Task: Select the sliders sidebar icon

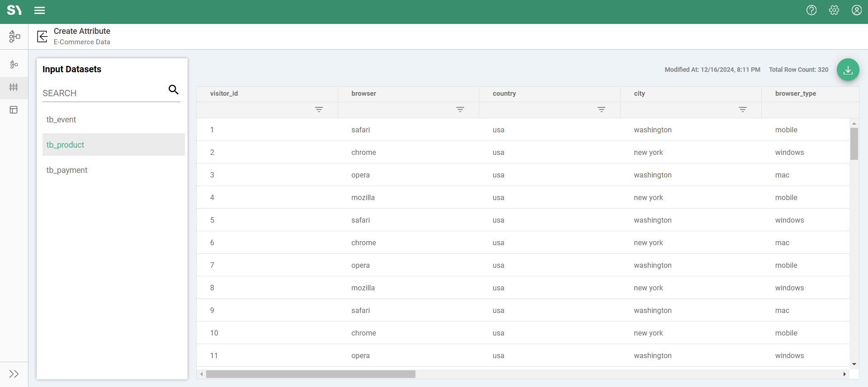Action: pos(14,87)
